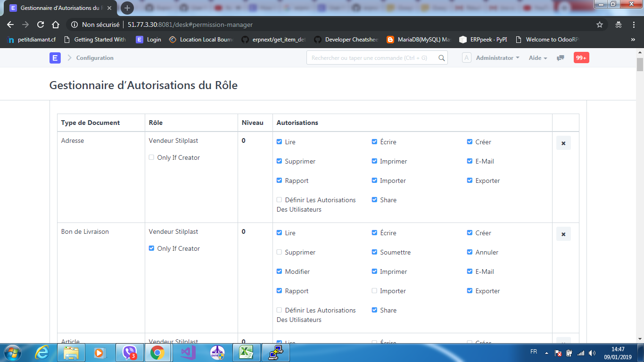The width and height of the screenshot is (644, 362).
Task: Switch to the Gestionnaire d'Autorisations tab
Action: pos(59,8)
